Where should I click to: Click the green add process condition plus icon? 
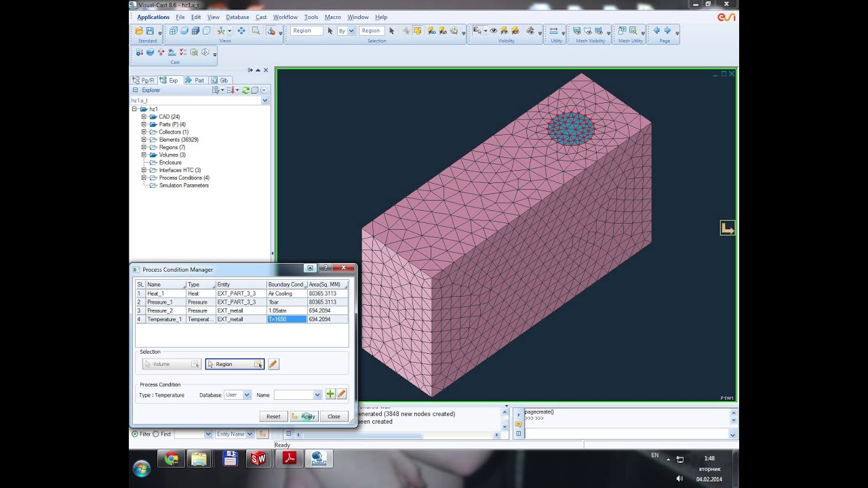[330, 394]
